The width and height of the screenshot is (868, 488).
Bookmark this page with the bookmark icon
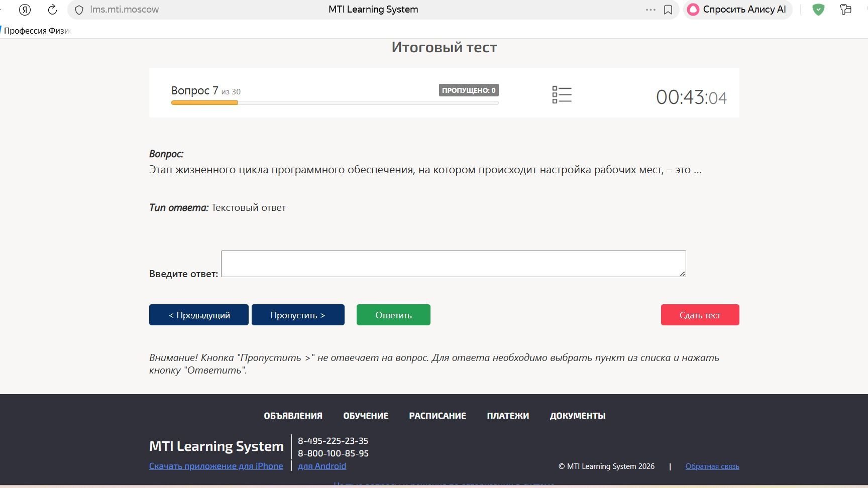click(x=668, y=10)
